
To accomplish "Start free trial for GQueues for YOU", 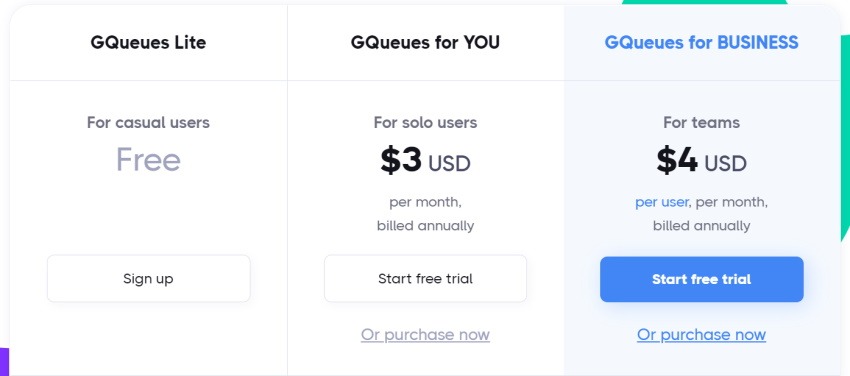I will (425, 278).
